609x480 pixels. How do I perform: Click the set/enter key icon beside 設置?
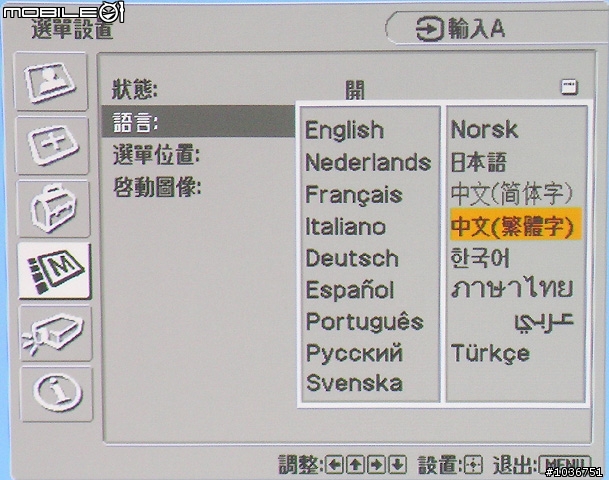click(x=473, y=464)
